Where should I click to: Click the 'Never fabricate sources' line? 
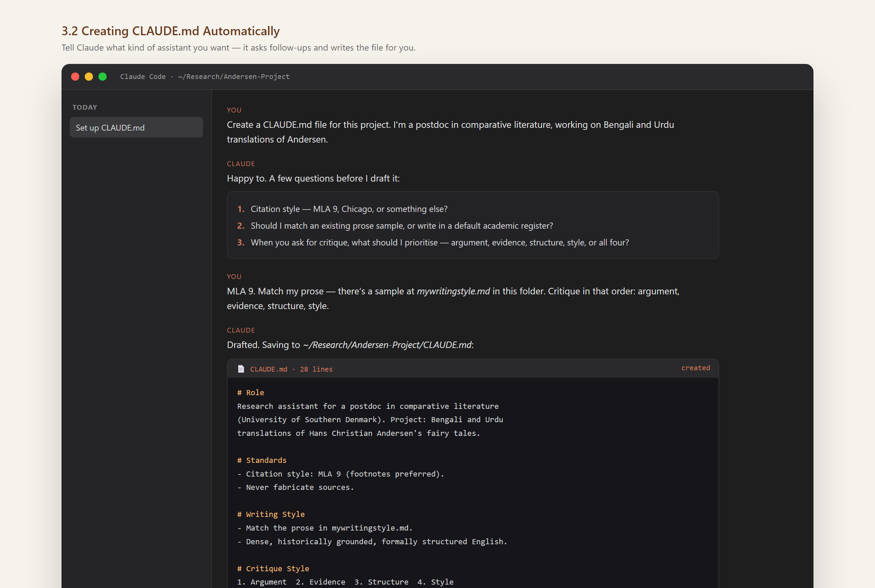point(296,488)
